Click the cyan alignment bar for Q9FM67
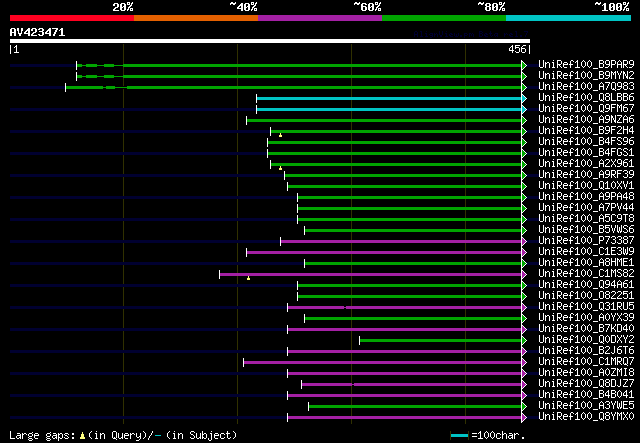 [x=389, y=109]
